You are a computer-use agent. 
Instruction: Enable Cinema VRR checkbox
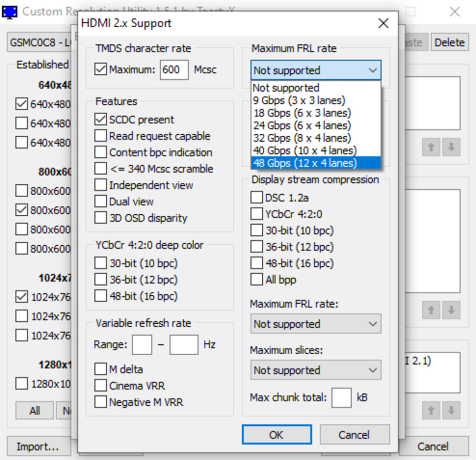(100, 386)
